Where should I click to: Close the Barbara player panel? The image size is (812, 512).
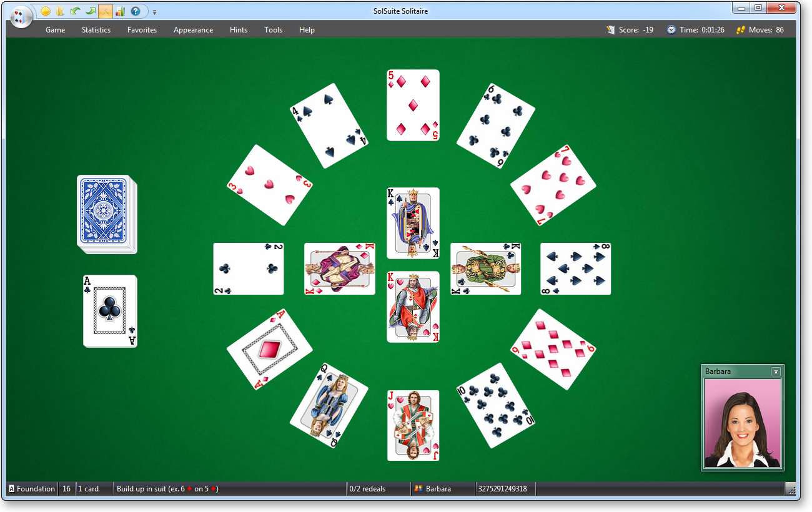point(776,372)
